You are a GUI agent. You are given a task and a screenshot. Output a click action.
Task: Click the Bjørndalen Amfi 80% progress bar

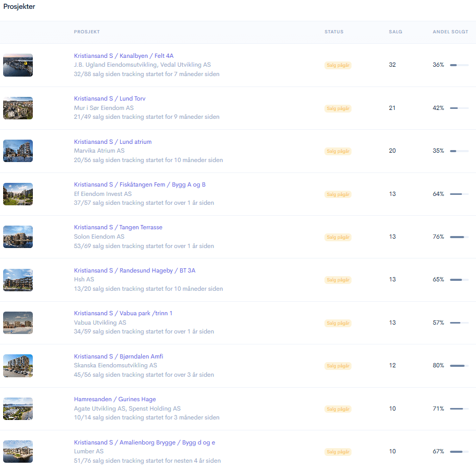(x=459, y=366)
